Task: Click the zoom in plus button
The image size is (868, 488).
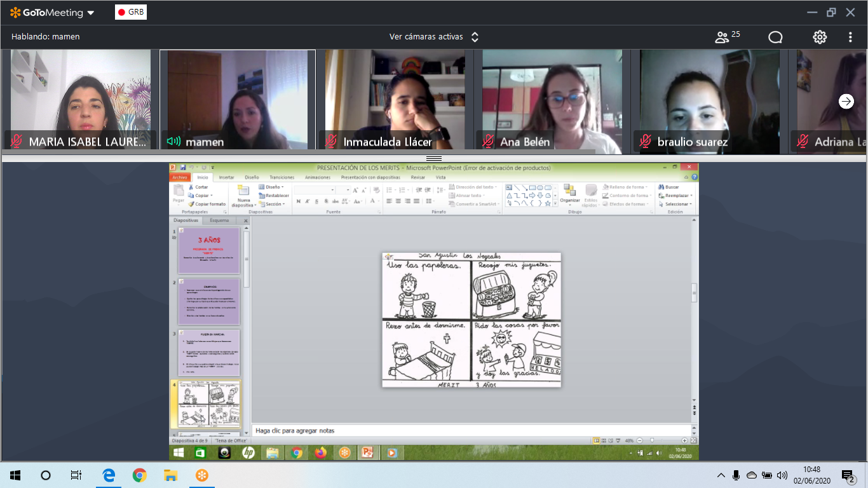Action: pos(684,440)
